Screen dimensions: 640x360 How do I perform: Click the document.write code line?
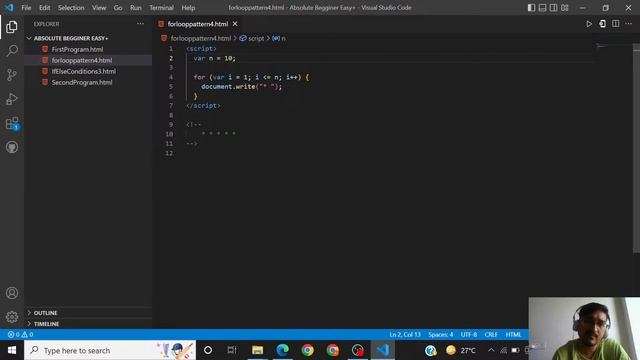click(241, 87)
